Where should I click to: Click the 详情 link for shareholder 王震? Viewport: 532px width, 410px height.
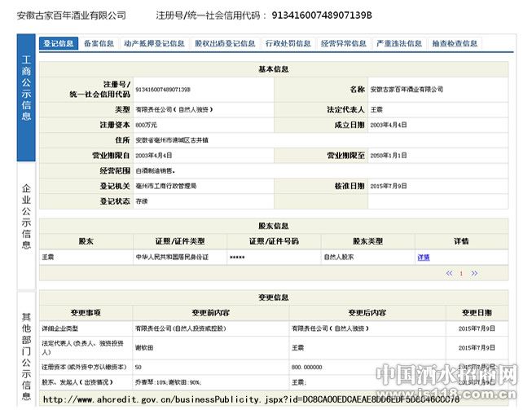[424, 258]
